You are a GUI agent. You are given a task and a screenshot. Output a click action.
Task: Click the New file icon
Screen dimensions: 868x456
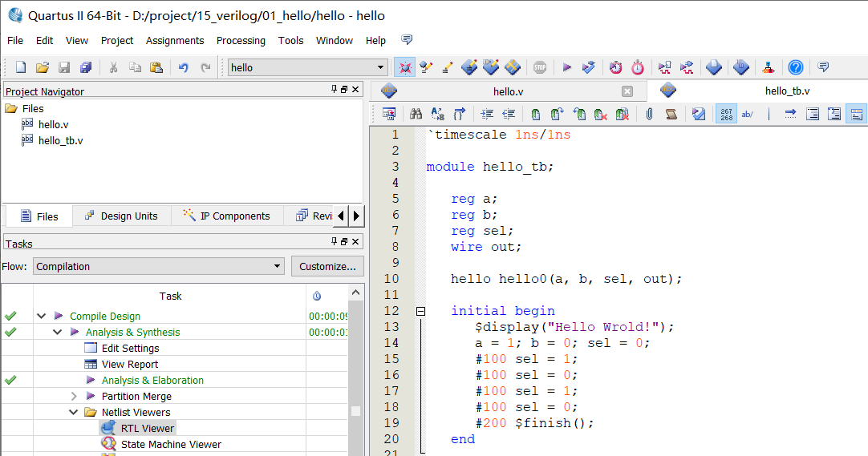point(21,67)
